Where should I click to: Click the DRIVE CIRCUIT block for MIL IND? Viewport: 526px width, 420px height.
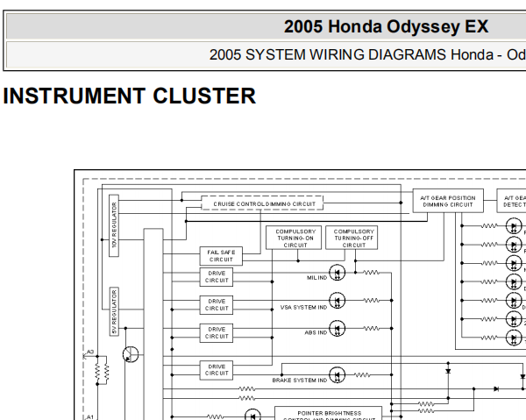pyautogui.click(x=217, y=277)
